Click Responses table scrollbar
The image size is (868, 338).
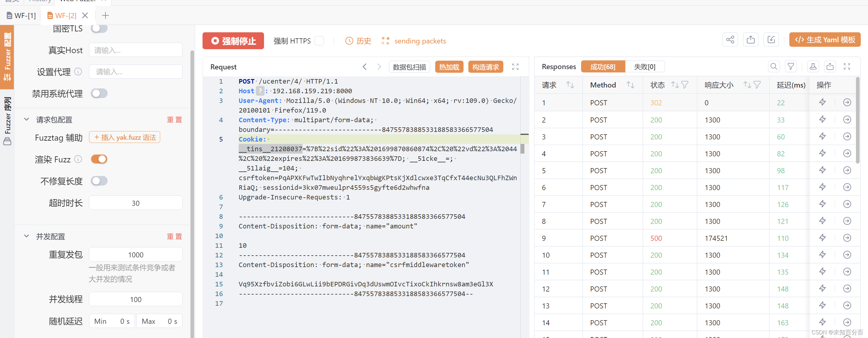(857, 120)
